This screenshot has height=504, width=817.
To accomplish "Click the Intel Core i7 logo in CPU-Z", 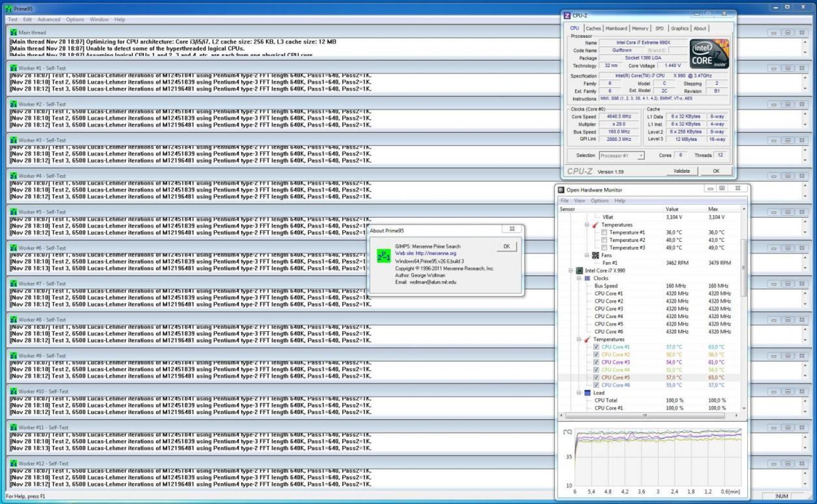I will (708, 53).
